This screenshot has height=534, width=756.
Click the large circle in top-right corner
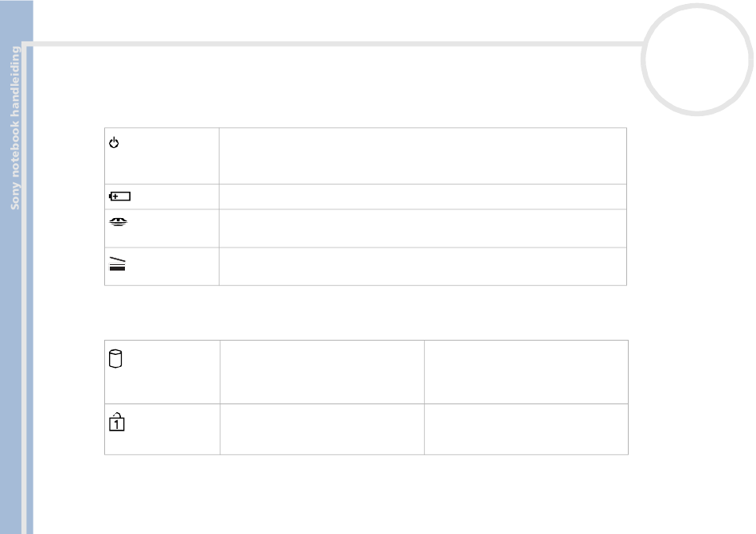pyautogui.click(x=699, y=68)
